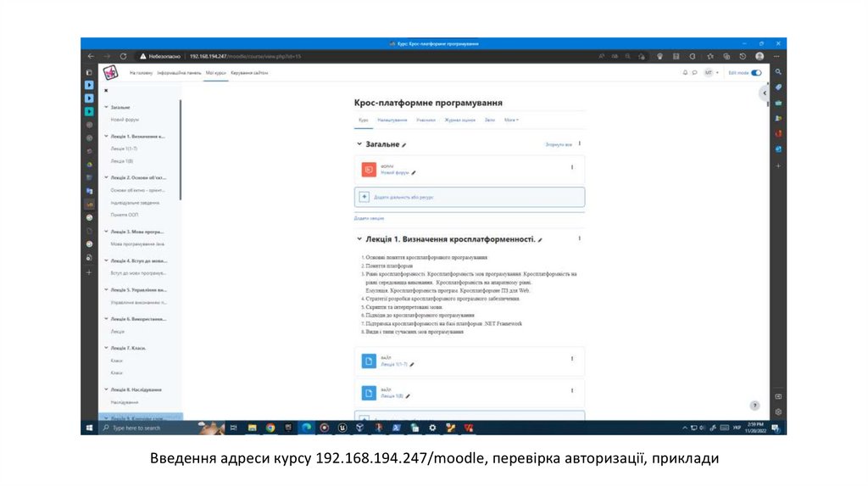This screenshot has height=487, width=868.
Task: Open the browser three-dot settings menu
Action: point(776,56)
